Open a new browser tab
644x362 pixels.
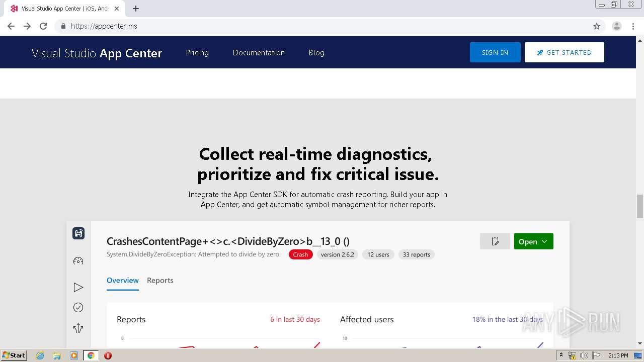tap(136, 9)
